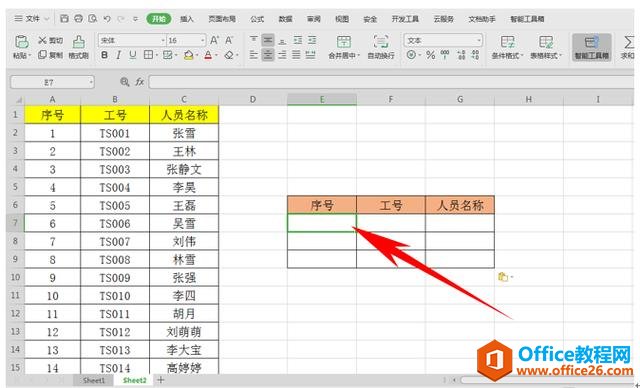The image size is (640, 388).
Task: Click the zoom magnifier beside fx
Action: point(124,82)
